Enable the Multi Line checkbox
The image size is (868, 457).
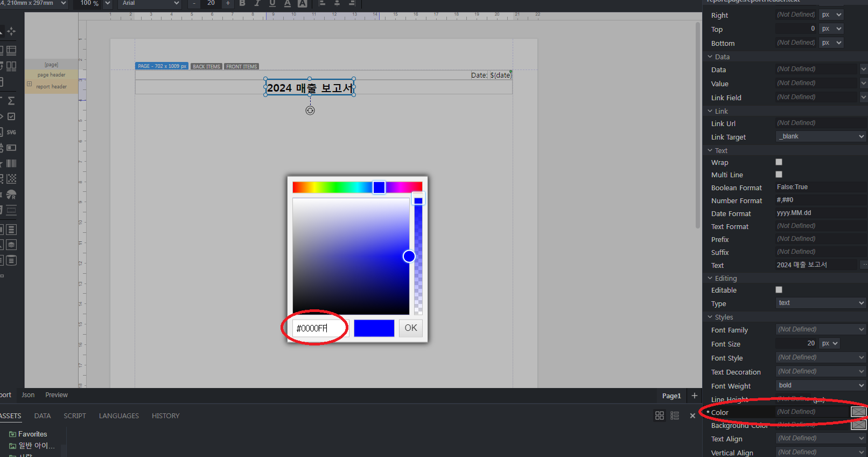(x=779, y=174)
